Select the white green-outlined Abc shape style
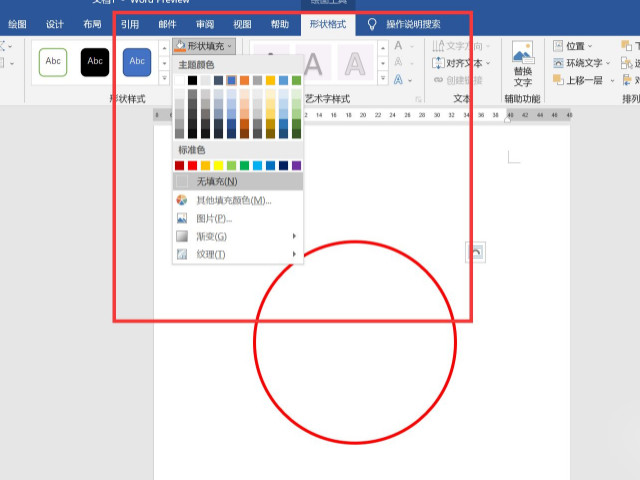The height and width of the screenshot is (480, 640). (x=53, y=62)
